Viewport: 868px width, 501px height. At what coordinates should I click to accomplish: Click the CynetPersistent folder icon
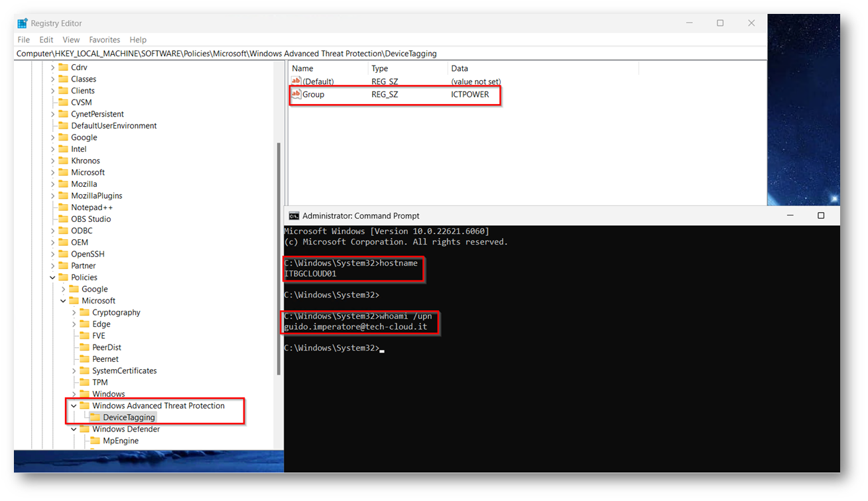click(64, 114)
